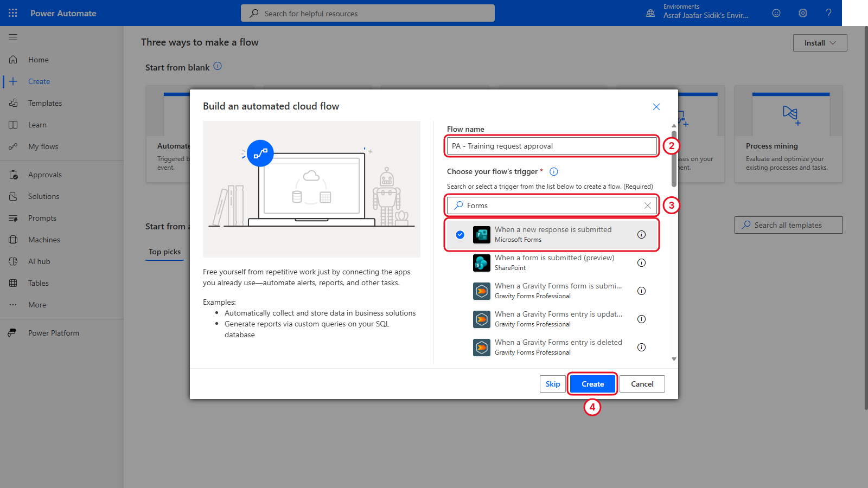The image size is (868, 488).
Task: Click the Process mining card icon
Action: (x=791, y=114)
